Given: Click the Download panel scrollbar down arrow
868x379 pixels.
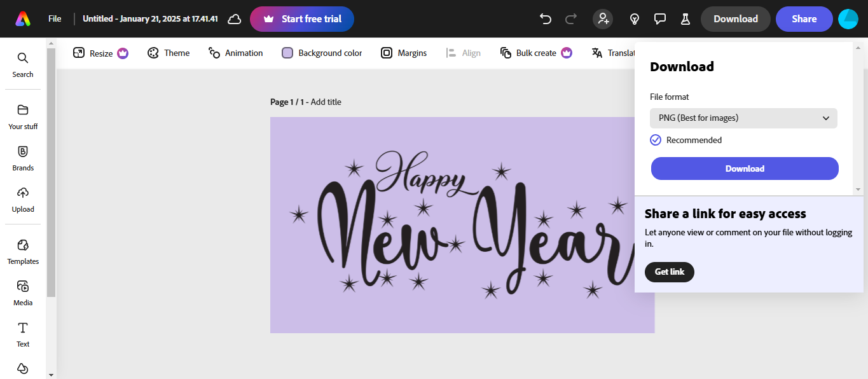Looking at the screenshot, I should 858,190.
